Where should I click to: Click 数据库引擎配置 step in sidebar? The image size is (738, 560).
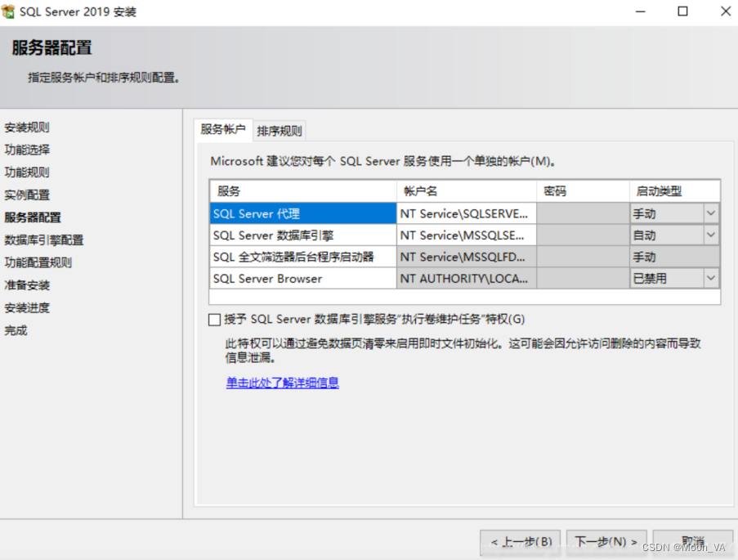click(x=44, y=240)
